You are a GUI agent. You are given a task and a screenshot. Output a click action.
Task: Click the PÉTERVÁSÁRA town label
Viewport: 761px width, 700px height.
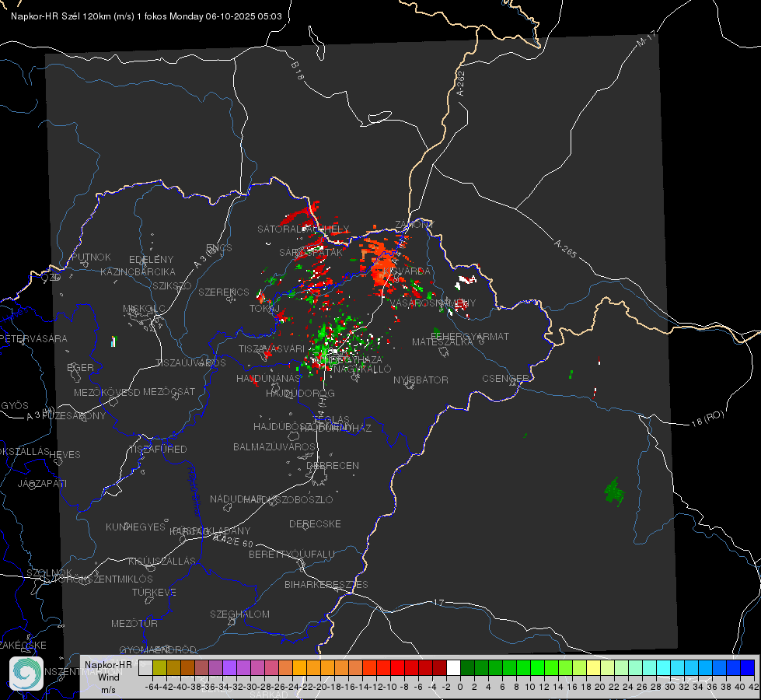[34, 338]
